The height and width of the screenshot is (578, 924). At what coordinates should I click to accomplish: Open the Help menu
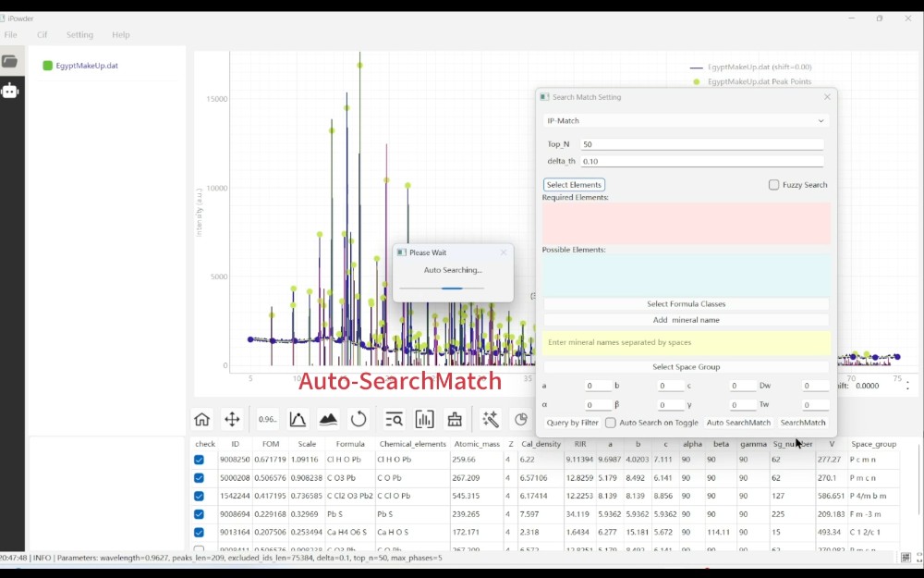(x=121, y=35)
